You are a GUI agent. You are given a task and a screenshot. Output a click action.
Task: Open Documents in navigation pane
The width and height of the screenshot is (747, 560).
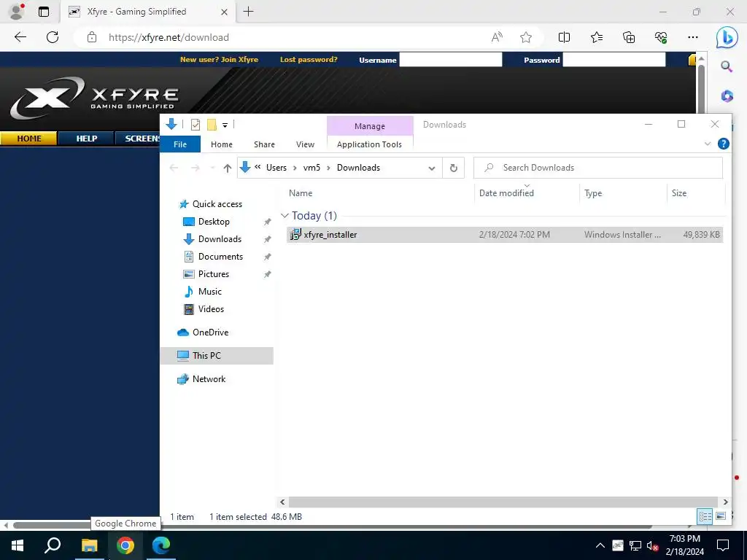tap(220, 257)
